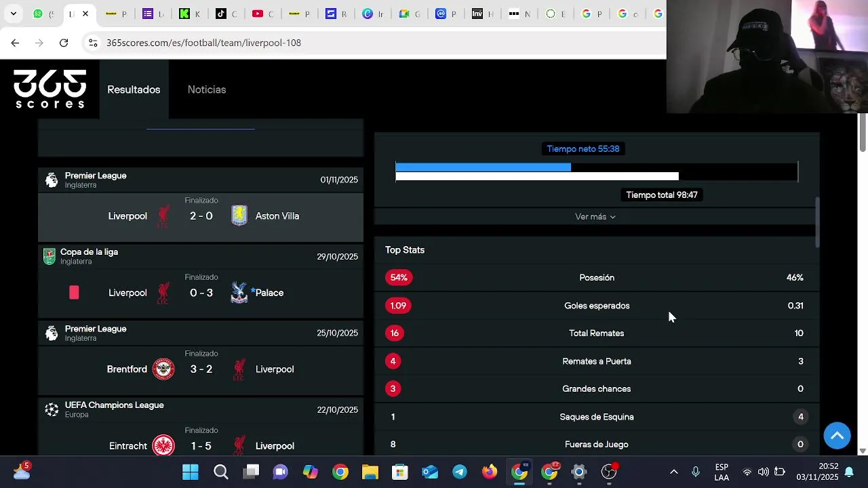Open Copa de la liga competition header
This screenshot has width=868, height=488.
201,256
